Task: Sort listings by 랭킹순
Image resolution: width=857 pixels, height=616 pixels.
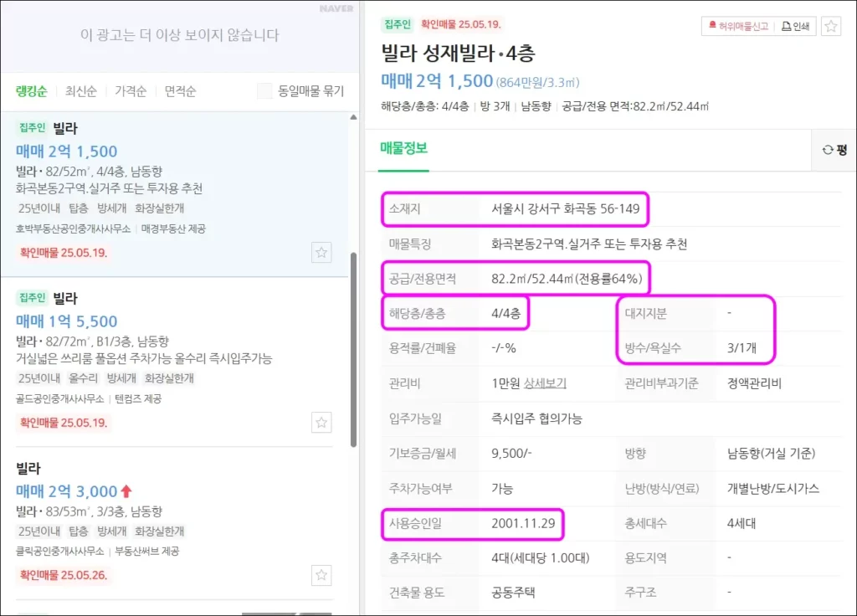Action: tap(32, 91)
